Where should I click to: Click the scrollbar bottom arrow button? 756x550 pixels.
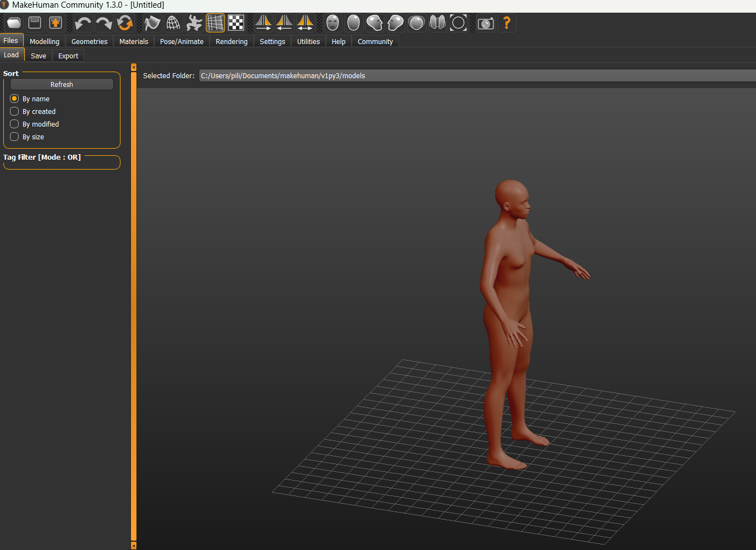click(x=134, y=546)
